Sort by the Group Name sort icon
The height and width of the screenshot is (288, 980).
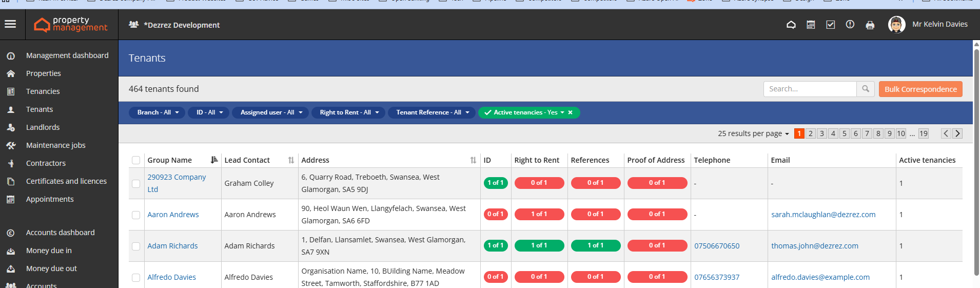pos(214,160)
